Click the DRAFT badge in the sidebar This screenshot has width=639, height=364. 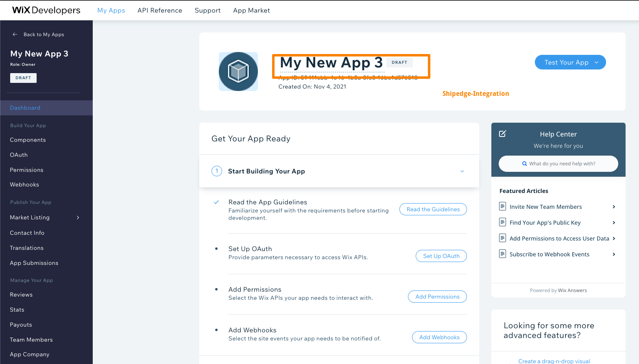[23, 78]
